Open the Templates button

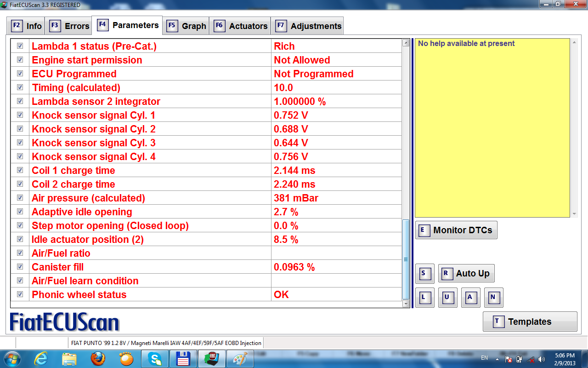(530, 322)
